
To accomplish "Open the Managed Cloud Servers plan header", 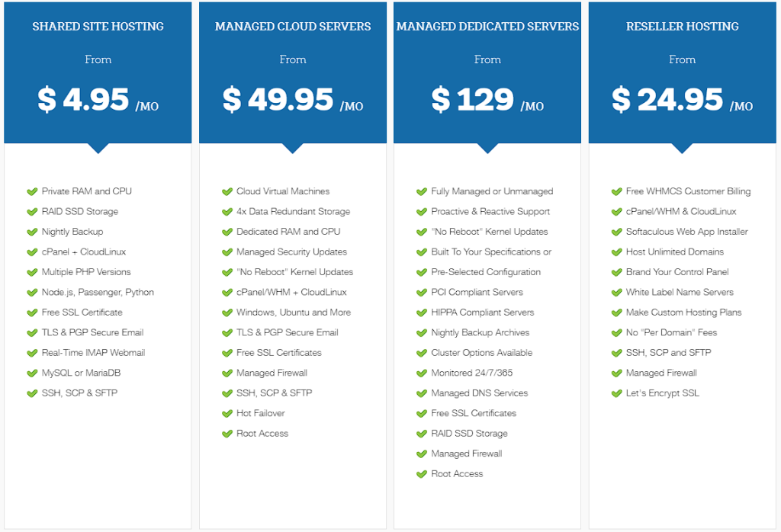I will [x=293, y=27].
